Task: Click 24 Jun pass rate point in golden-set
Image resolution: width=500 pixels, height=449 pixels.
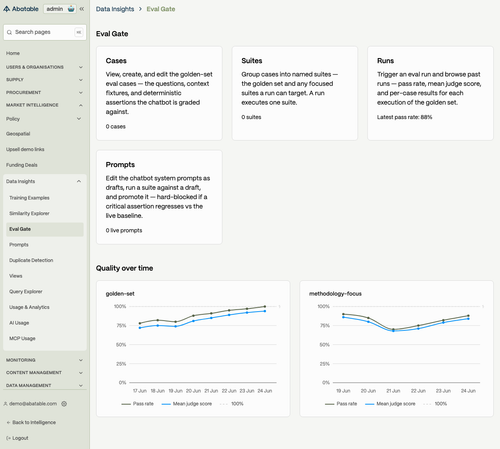Action: 265,306
